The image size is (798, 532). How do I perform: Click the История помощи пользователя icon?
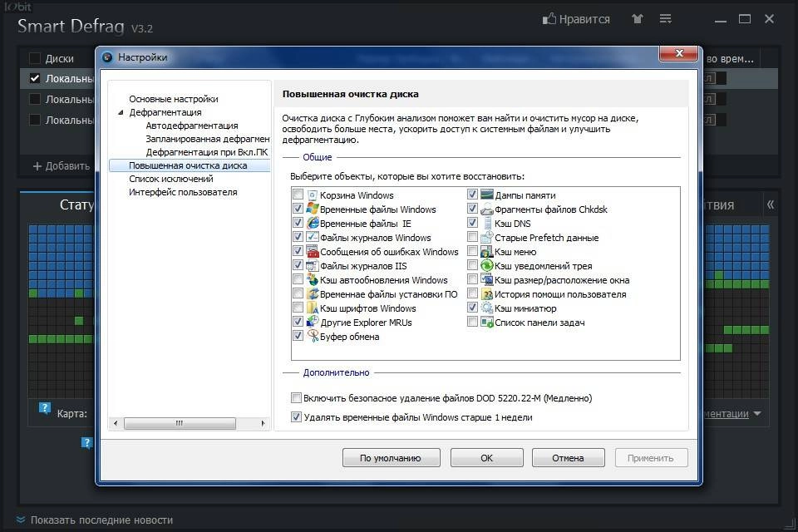pos(487,293)
